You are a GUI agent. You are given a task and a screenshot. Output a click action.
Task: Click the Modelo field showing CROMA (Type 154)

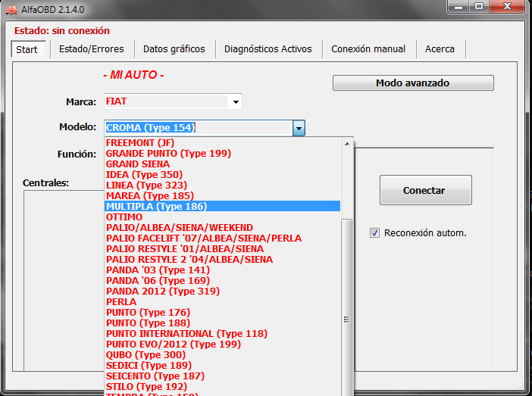[199, 128]
